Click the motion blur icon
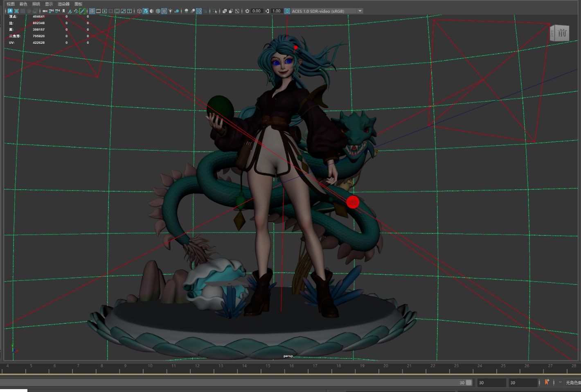 pos(193,11)
